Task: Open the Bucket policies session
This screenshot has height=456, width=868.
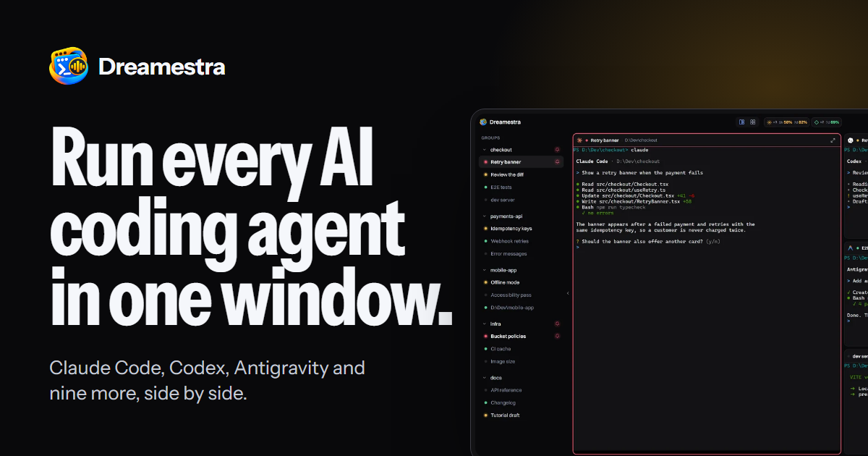Action: click(521, 336)
